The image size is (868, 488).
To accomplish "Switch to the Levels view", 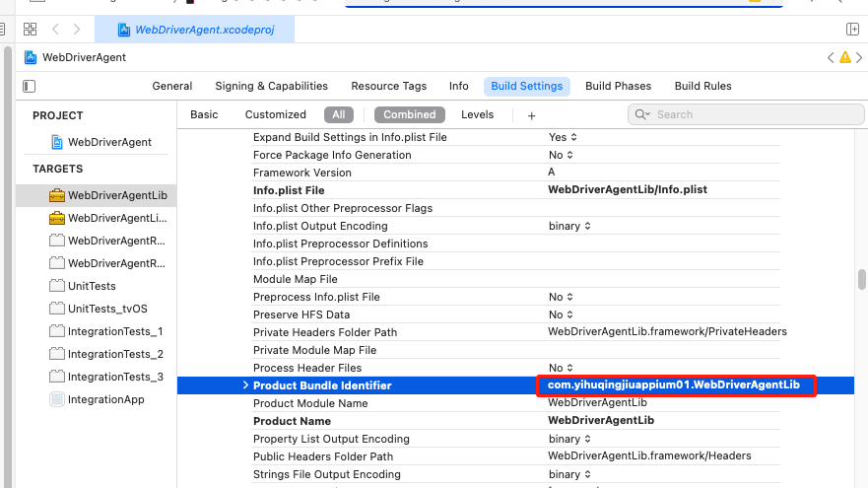I will pos(477,114).
